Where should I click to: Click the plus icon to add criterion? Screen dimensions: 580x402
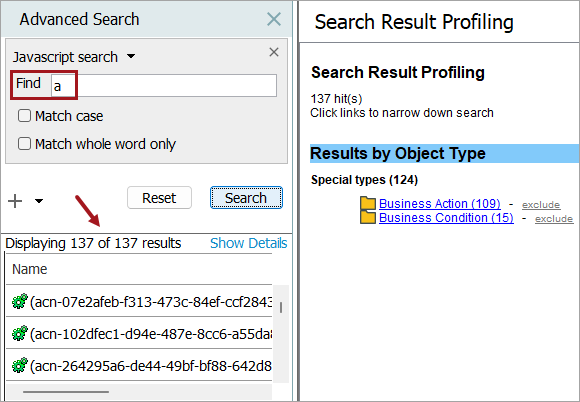(x=15, y=201)
